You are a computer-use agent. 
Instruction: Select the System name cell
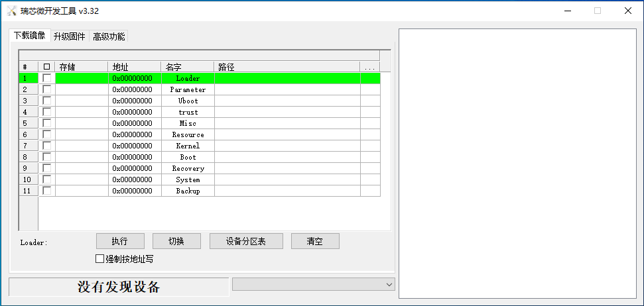188,179
